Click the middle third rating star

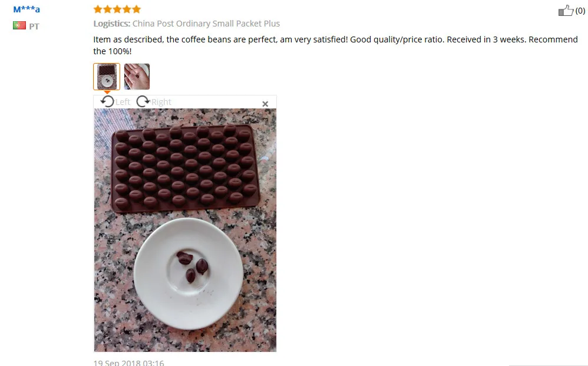(117, 9)
